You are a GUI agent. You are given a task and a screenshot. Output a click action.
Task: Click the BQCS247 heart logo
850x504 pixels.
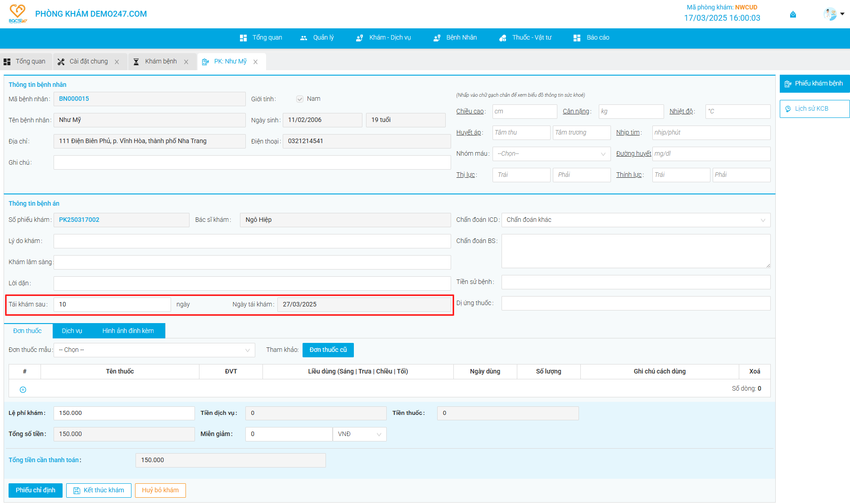point(18,13)
